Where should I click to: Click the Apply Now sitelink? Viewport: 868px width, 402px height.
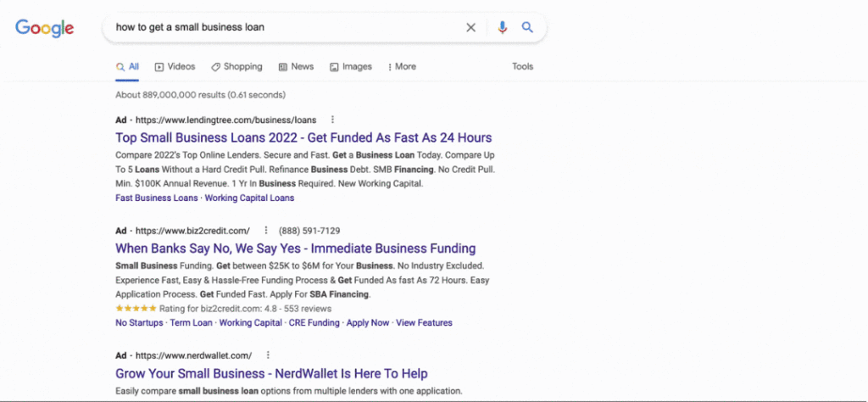[x=368, y=322]
